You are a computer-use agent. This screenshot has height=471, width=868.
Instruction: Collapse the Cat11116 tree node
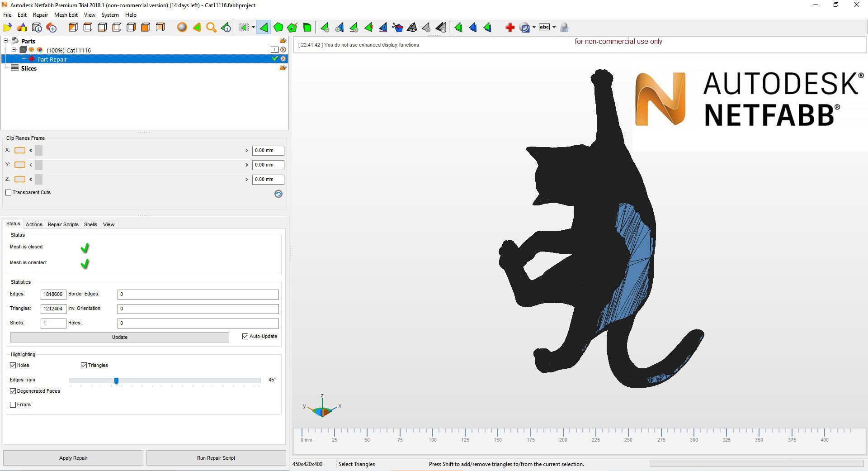pos(14,50)
